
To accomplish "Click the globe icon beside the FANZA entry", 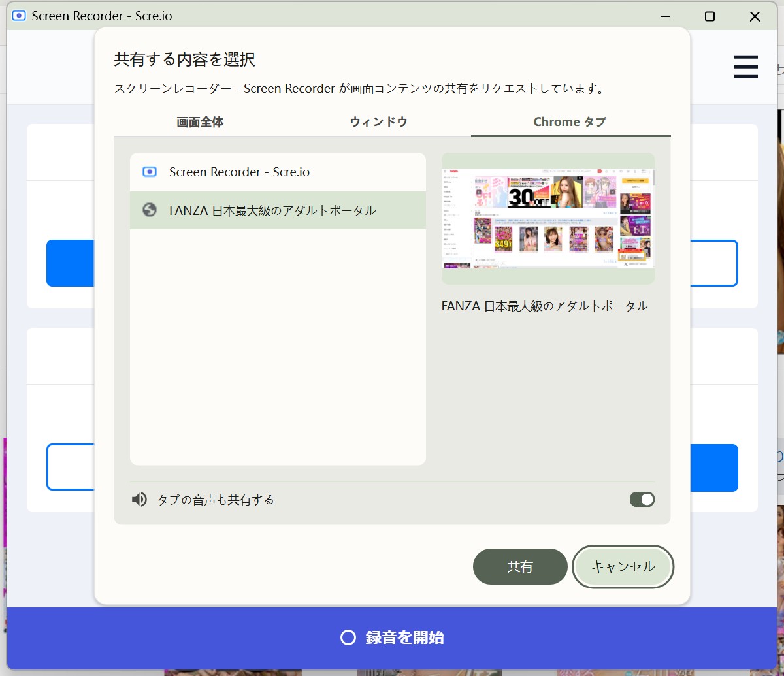I will coord(150,210).
